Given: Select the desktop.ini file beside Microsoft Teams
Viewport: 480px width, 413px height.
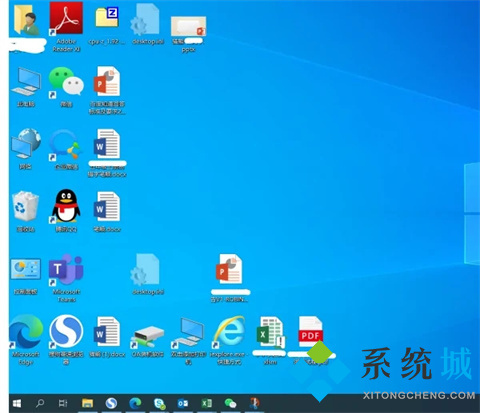Looking at the screenshot, I should point(146,269).
